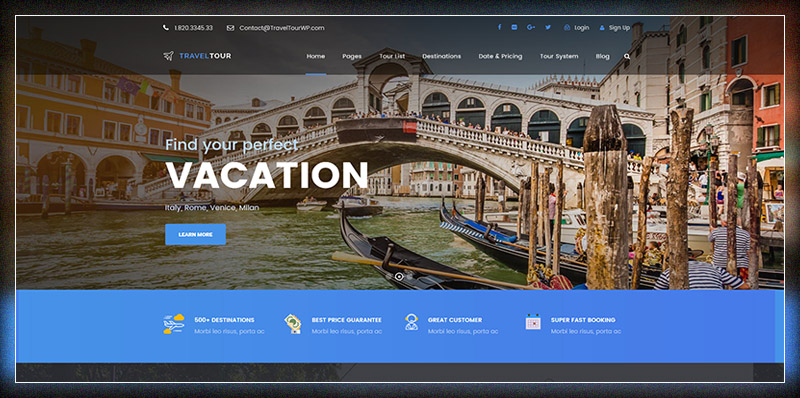Click the Login link

[582, 28]
